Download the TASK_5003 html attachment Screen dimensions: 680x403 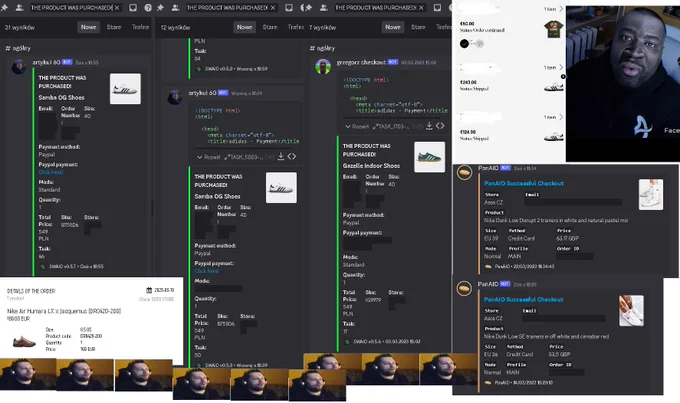click(281, 156)
